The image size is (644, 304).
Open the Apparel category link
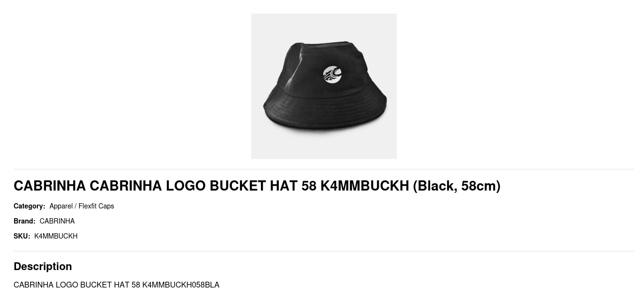[61, 206]
